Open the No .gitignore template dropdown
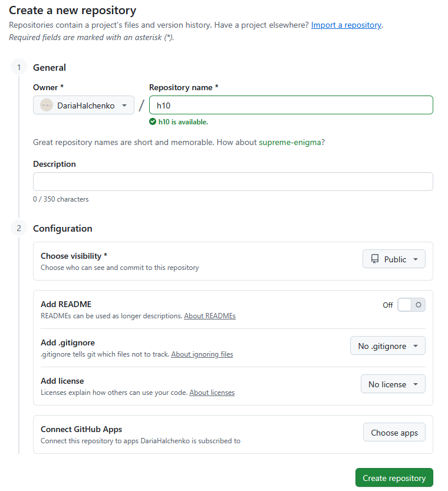 [x=387, y=346]
